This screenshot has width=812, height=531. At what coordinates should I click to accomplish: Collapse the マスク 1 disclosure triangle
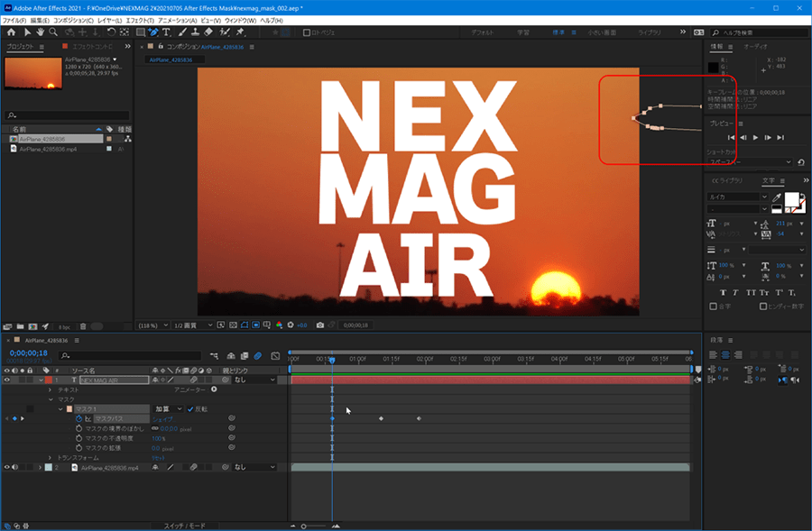click(x=60, y=408)
